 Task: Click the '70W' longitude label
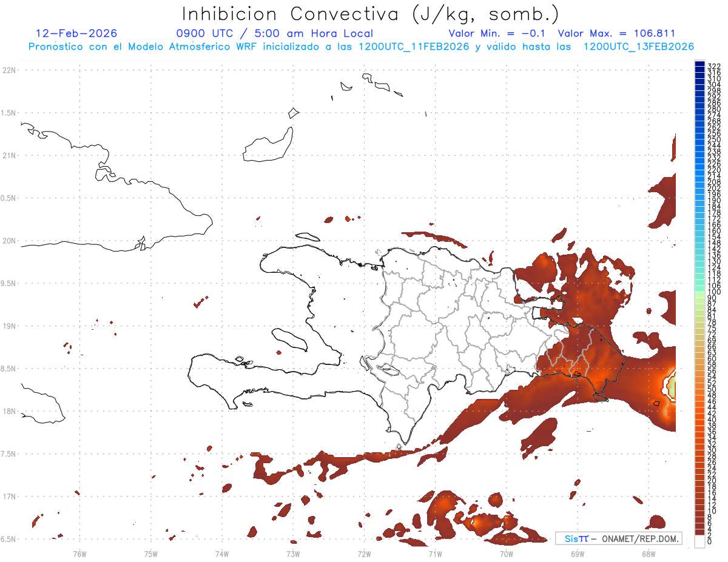click(506, 553)
